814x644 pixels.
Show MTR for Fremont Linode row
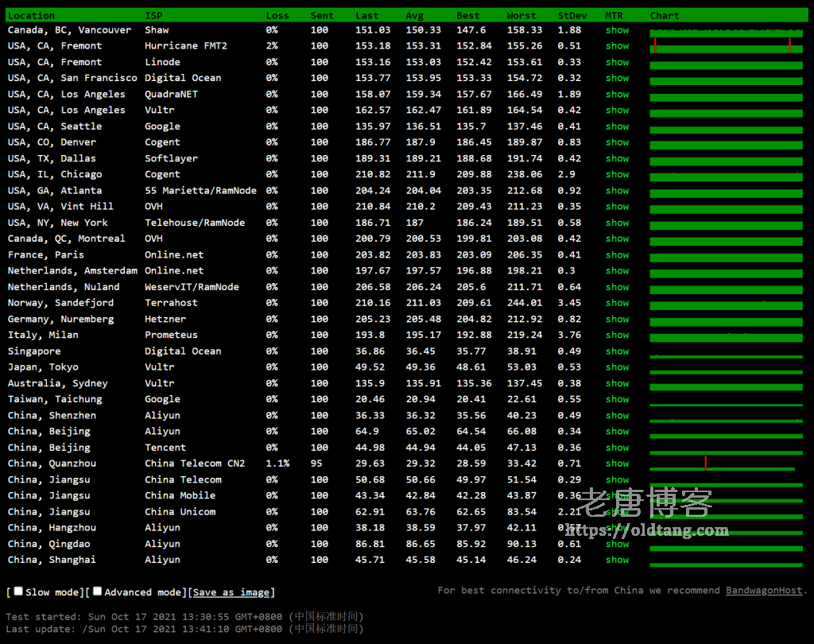(617, 62)
